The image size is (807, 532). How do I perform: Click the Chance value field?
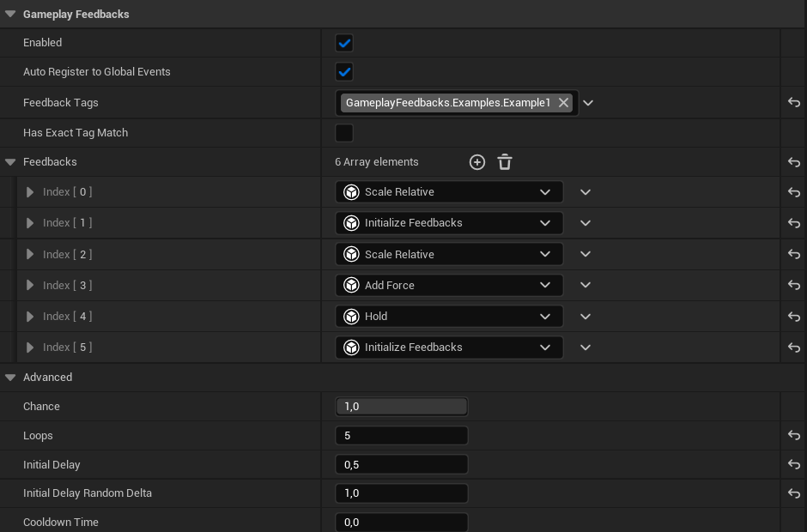[402, 407]
